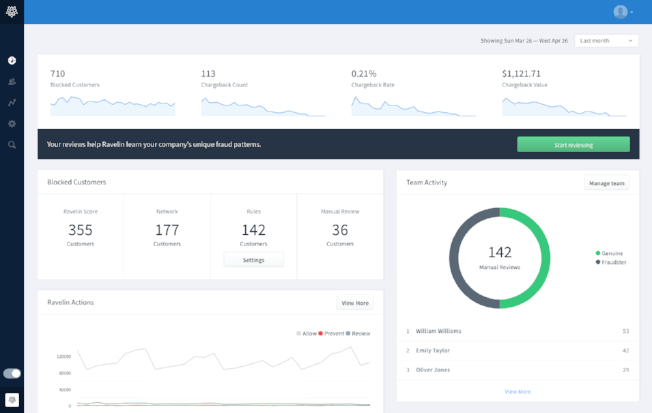Open the analytics chart icon in sidebar

pos(12,102)
